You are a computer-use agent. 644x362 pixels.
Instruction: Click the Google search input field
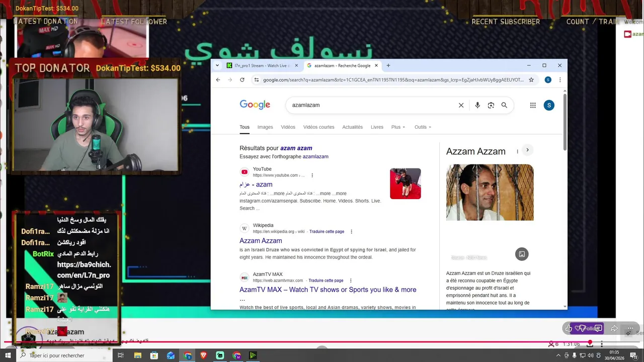[372, 105]
